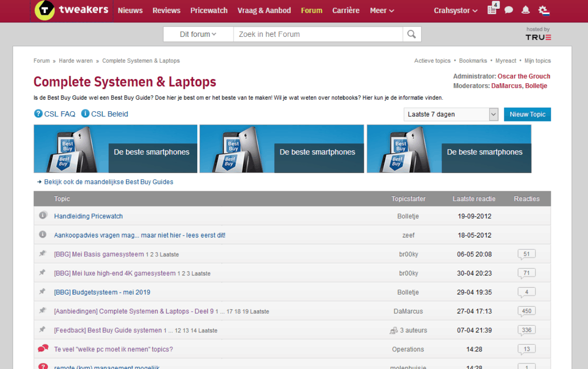The height and width of the screenshot is (369, 588).
Task: Expand the Meer menu
Action: 382,10
